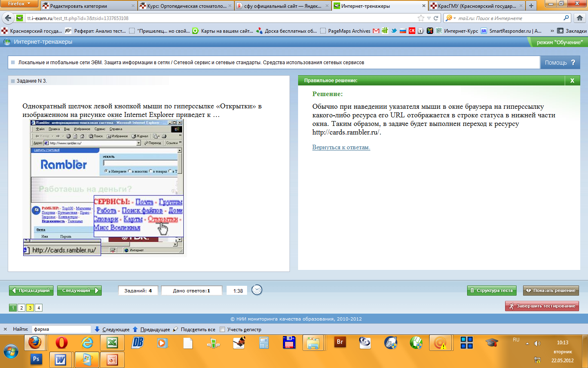
Task: Go to question 2 square
Action: click(x=21, y=308)
